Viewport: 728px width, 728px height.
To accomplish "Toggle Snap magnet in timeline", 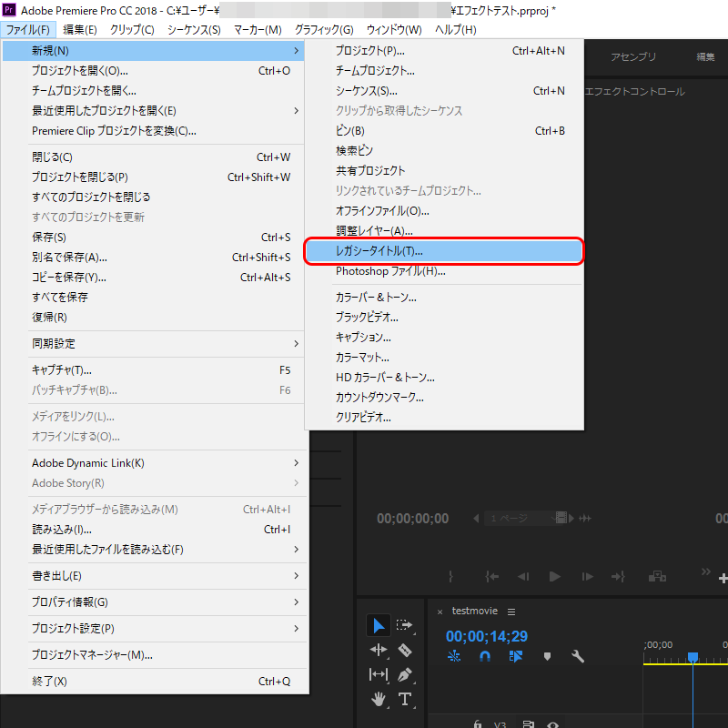I will [x=485, y=656].
